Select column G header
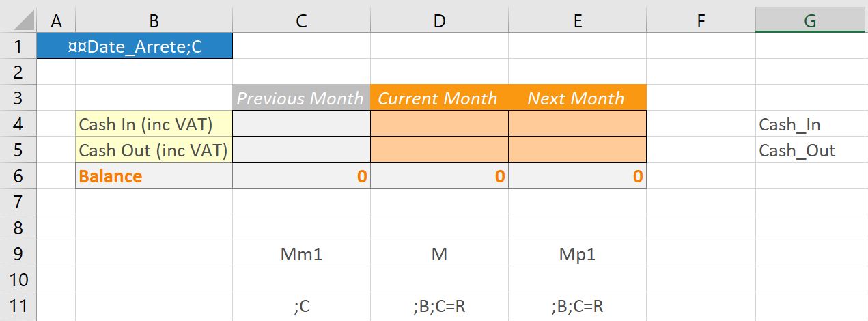 810,20
